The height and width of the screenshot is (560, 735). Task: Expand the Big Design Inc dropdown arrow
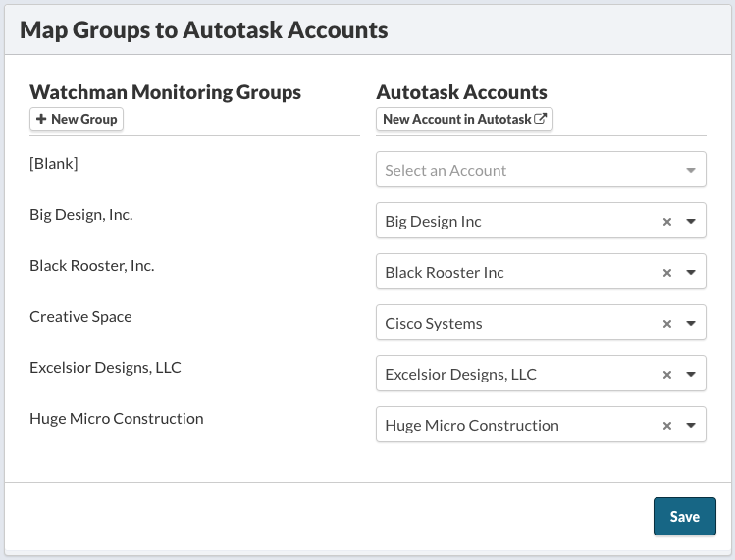tap(690, 222)
